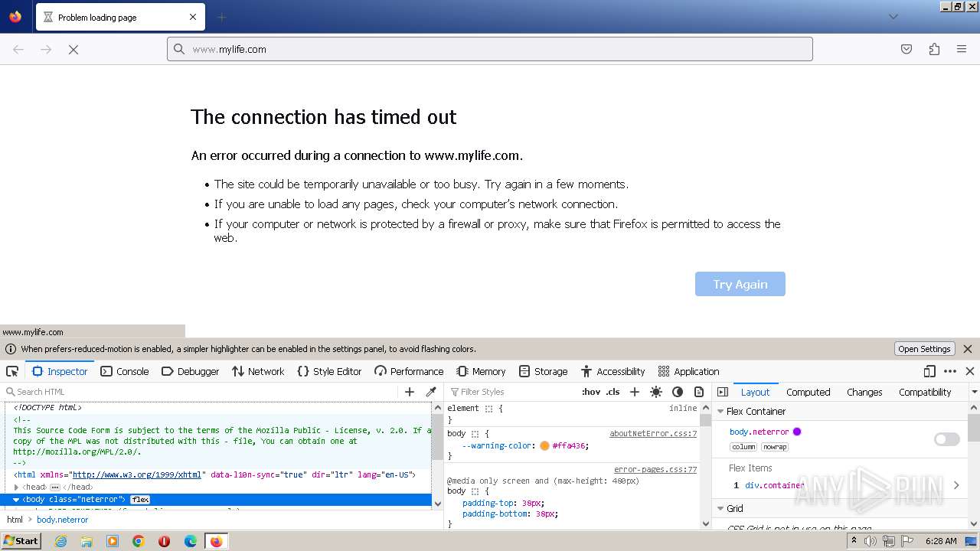Open DevTools customize ellipsis menu
Viewport: 980px width, 551px height.
[x=950, y=371]
